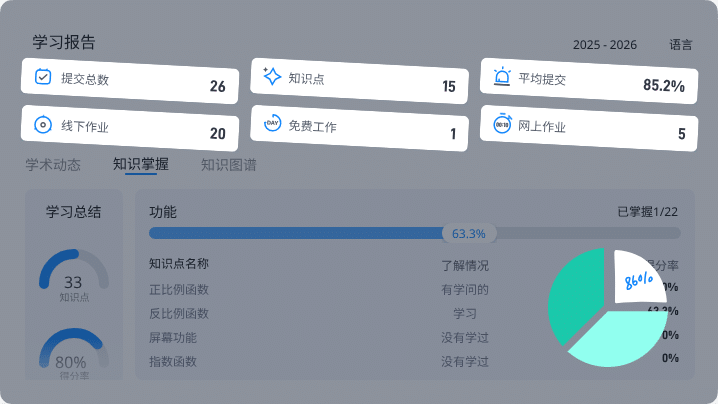
Task: Click the 80% 得分率 gauge
Action: (x=71, y=354)
